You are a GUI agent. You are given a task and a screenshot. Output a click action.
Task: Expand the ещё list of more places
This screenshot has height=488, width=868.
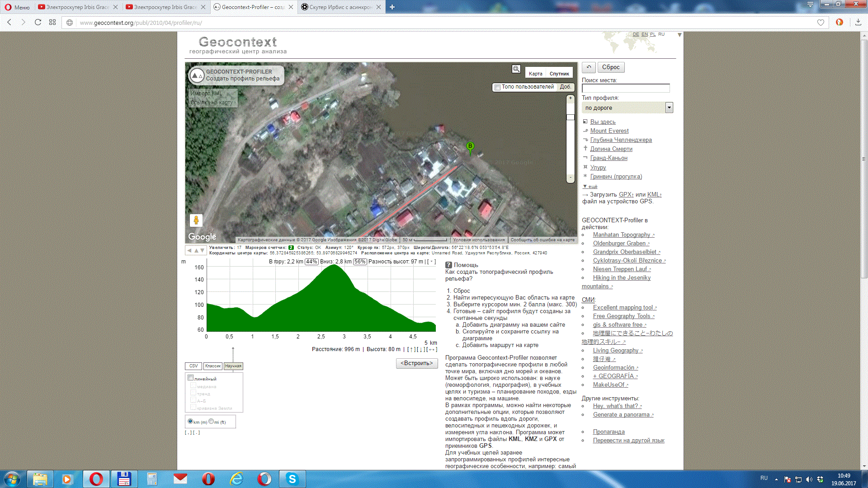[x=590, y=186]
